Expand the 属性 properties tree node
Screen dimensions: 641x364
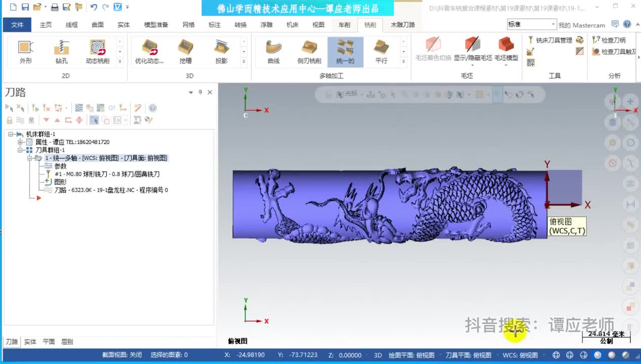coord(20,142)
